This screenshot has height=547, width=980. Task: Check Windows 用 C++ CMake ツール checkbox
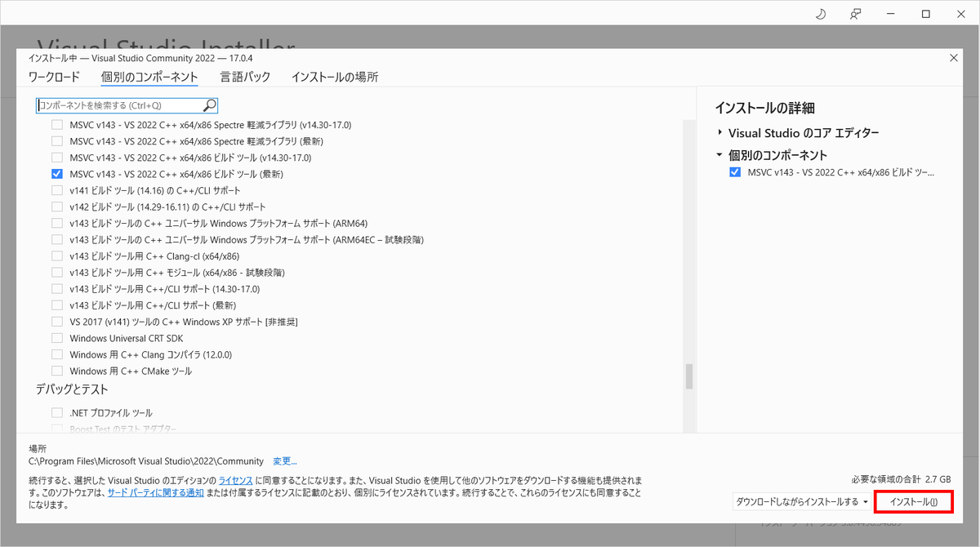coord(57,371)
